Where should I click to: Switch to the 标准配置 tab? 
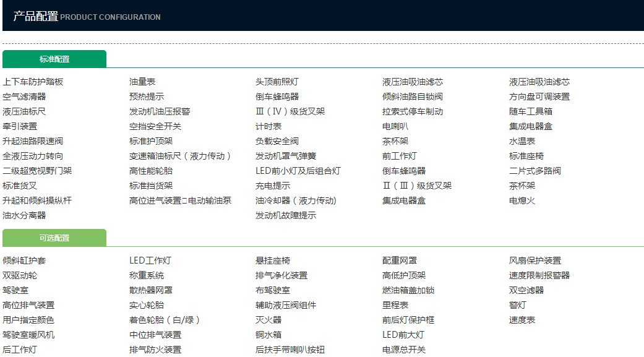(54, 59)
